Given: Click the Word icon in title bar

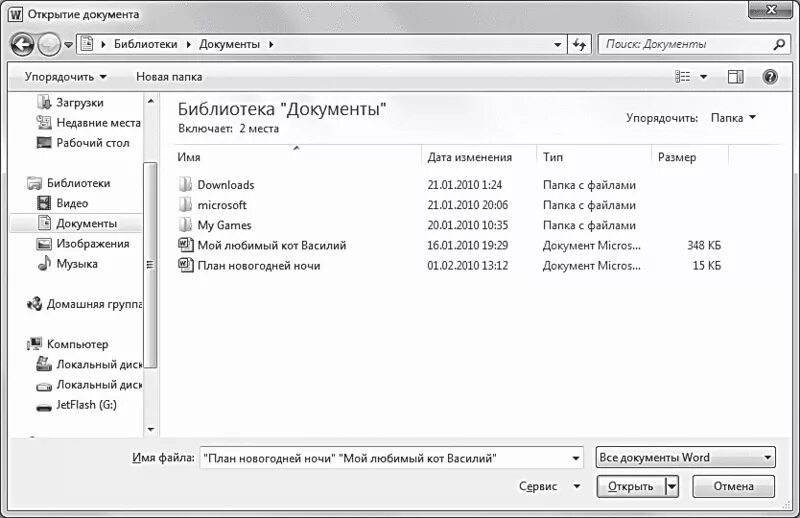Looking at the screenshot, I should [x=16, y=14].
